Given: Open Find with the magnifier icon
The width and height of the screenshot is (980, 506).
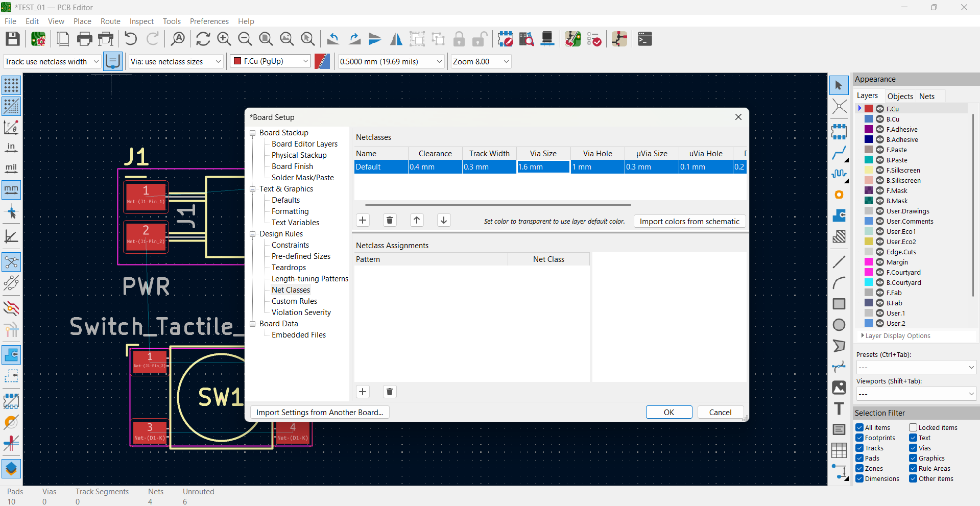Looking at the screenshot, I should click(178, 39).
